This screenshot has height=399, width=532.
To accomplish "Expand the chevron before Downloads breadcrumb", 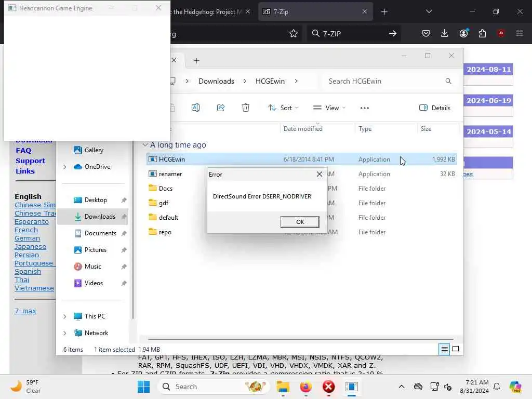I will [187, 81].
